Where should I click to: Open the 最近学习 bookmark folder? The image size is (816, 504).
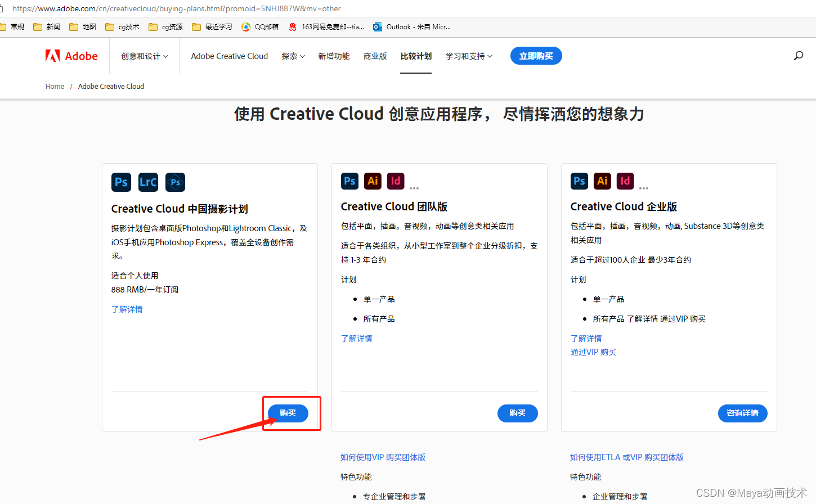[x=212, y=27]
